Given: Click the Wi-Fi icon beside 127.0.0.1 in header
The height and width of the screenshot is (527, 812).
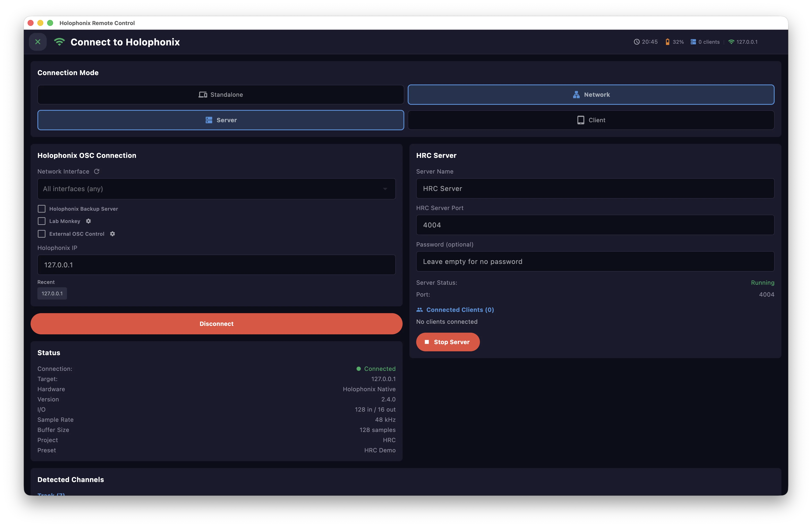Looking at the screenshot, I should [731, 42].
